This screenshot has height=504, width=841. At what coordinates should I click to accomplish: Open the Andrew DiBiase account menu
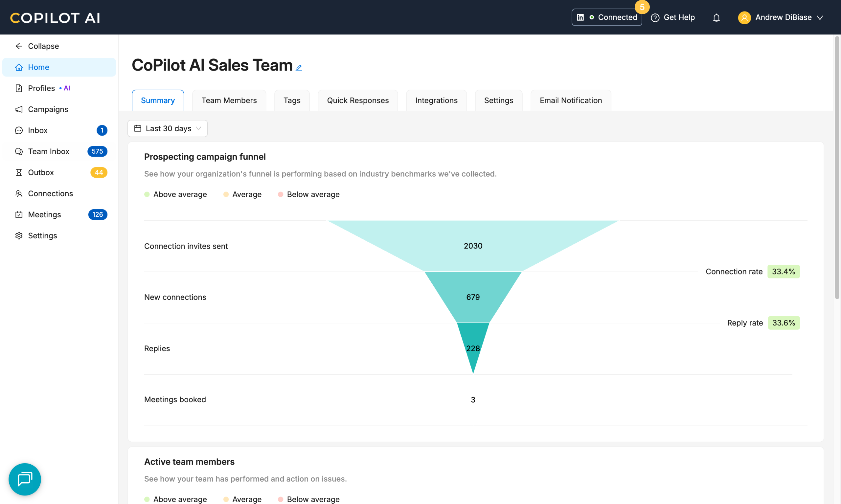point(780,18)
